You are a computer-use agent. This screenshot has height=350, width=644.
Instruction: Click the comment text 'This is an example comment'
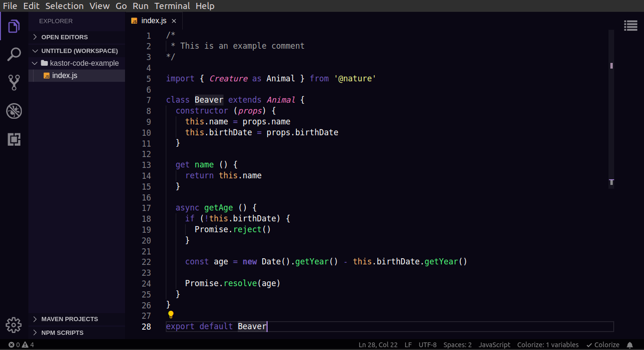click(242, 46)
